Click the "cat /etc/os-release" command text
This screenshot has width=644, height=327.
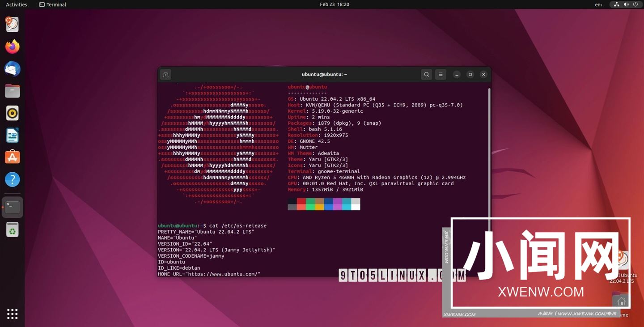(x=237, y=226)
